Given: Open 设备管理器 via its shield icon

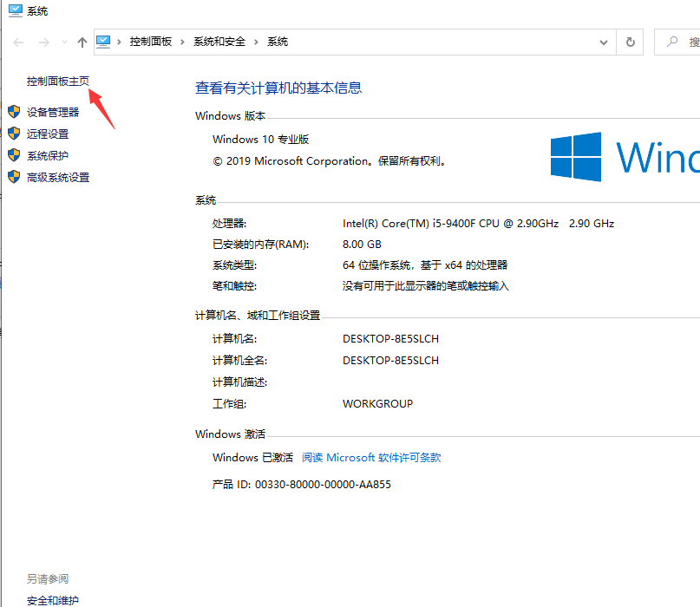Looking at the screenshot, I should click(x=14, y=111).
